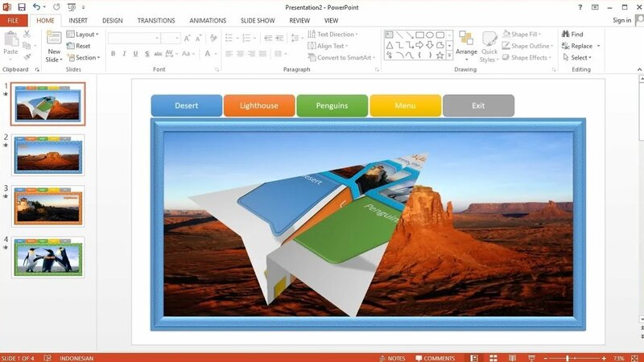Image resolution: width=644 pixels, height=362 pixels.
Task: Open the Text Direction dropdown
Action: (333, 34)
